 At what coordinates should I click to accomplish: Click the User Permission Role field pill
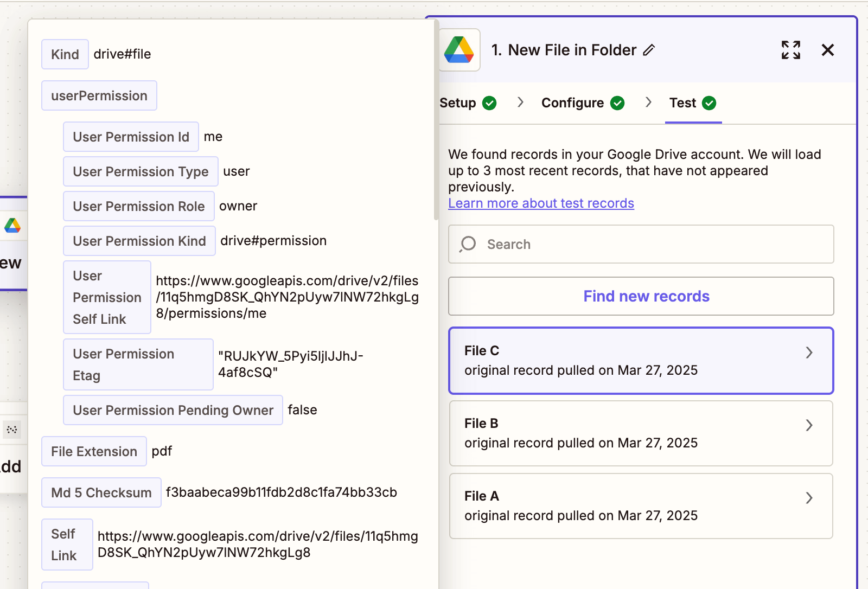(x=138, y=206)
